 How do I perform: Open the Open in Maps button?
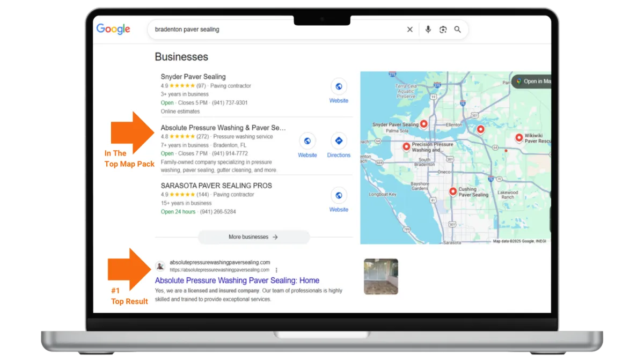[531, 82]
